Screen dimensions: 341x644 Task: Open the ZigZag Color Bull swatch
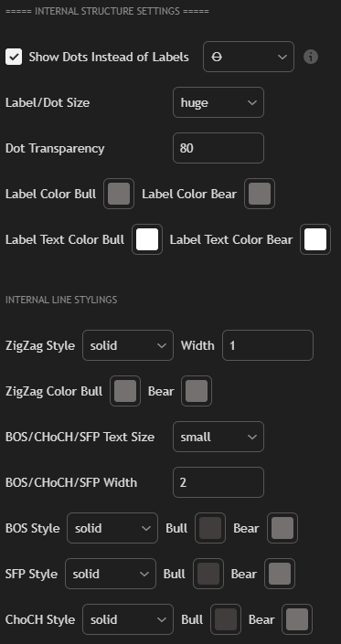click(125, 391)
